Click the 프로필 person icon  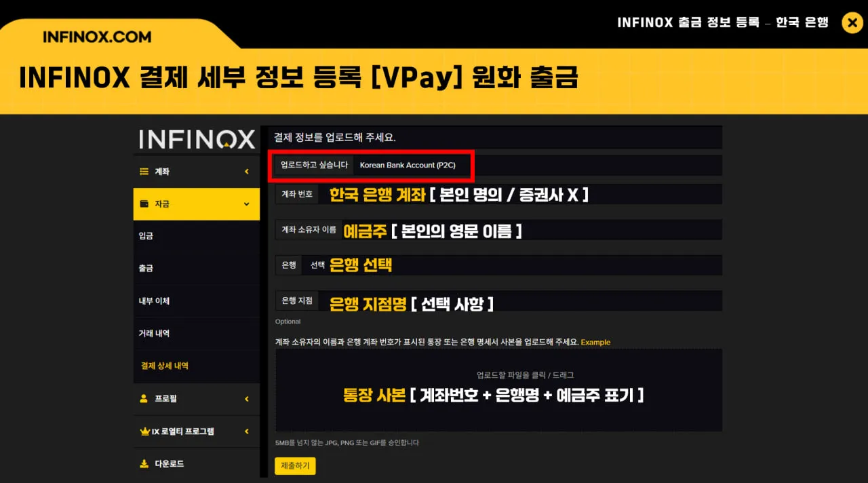click(144, 399)
